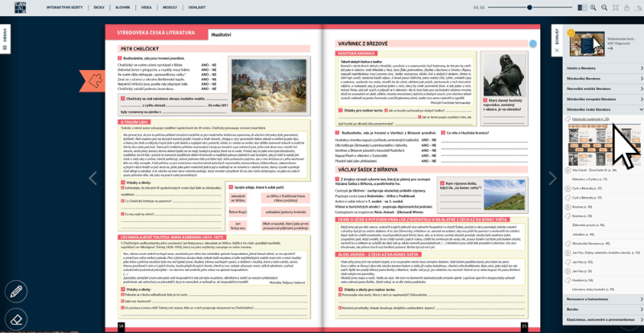Open Jokulátor item in list

coord(583,234)
